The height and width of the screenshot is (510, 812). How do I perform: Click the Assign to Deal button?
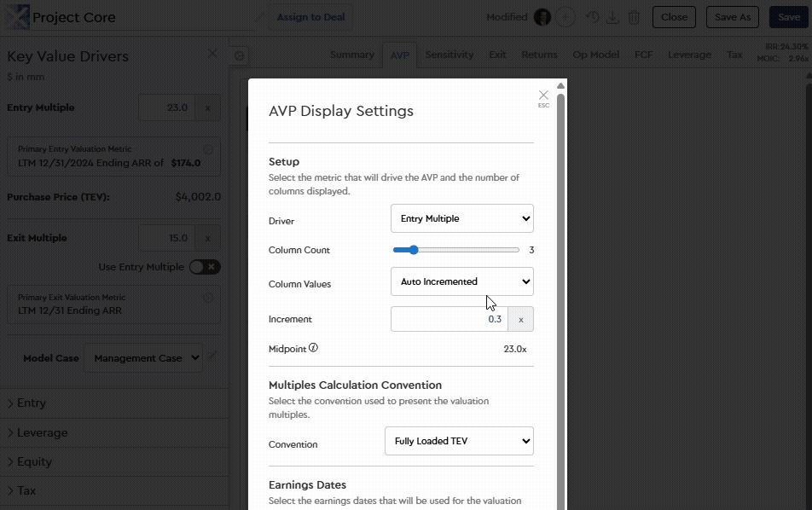pos(310,16)
